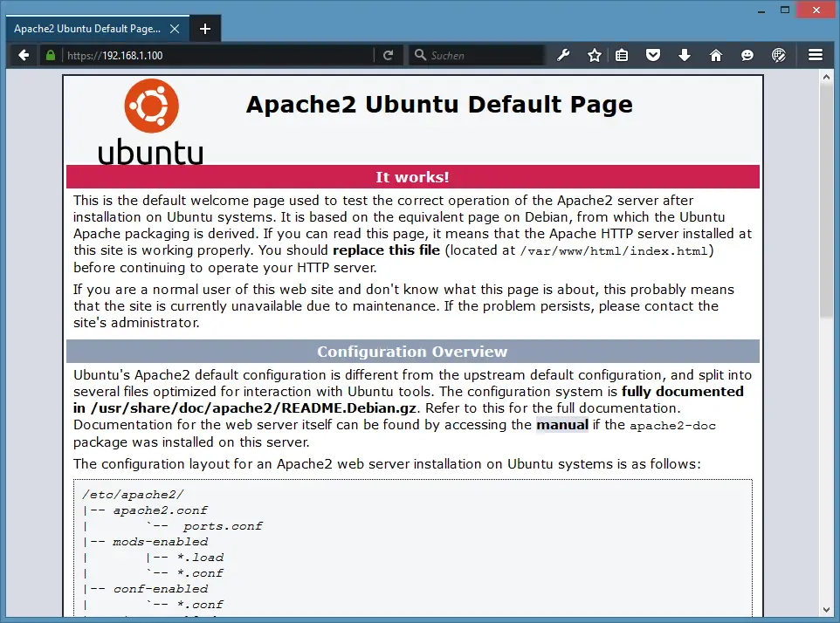Click the '/etc/apache2/' line in config tree
Image resolution: width=840 pixels, height=623 pixels.
coord(133,495)
